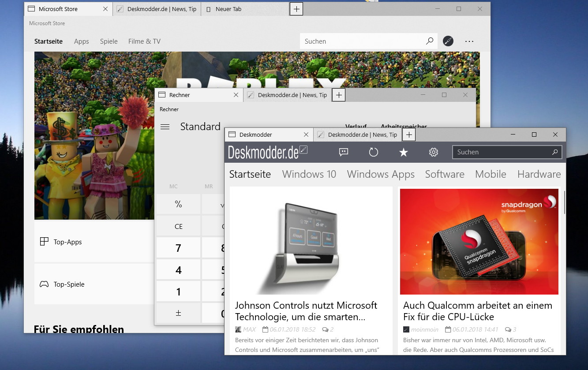Screen dimensions: 588x370
Task: Switch to Neuer Tab in Store window
Action: (245, 9)
